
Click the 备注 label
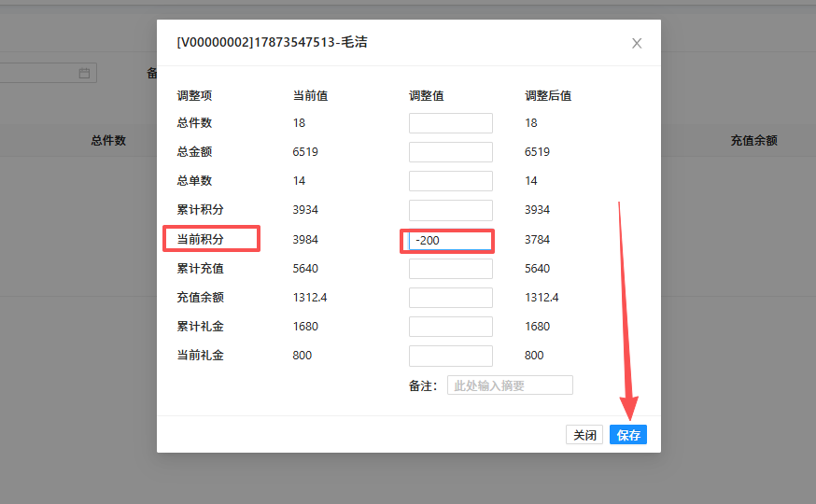[x=423, y=385]
